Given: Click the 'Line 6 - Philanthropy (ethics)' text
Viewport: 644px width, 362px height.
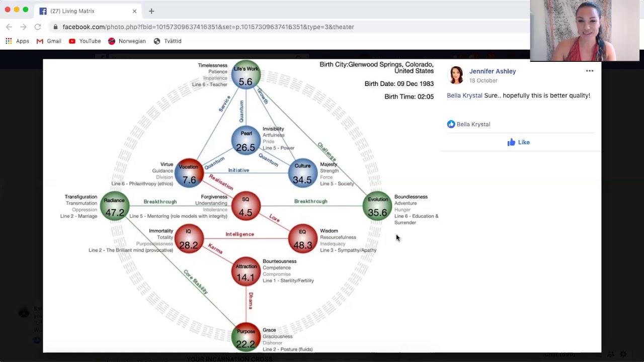Looking at the screenshot, I should pyautogui.click(x=142, y=184).
